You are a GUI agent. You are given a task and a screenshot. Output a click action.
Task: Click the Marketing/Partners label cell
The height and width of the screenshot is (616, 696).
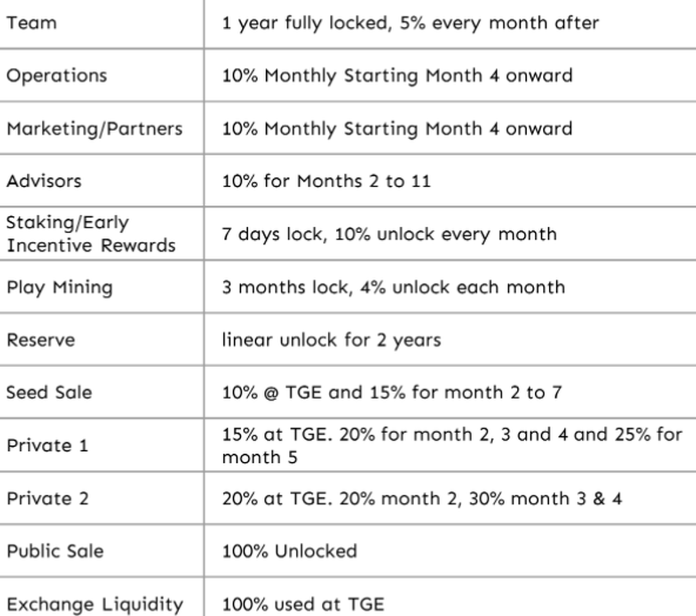(95, 128)
